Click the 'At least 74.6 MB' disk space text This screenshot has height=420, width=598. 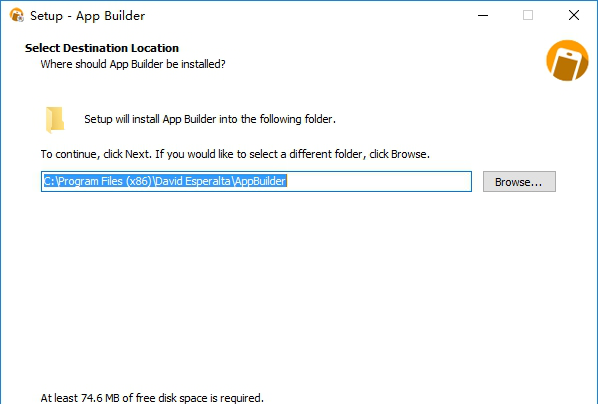152,398
